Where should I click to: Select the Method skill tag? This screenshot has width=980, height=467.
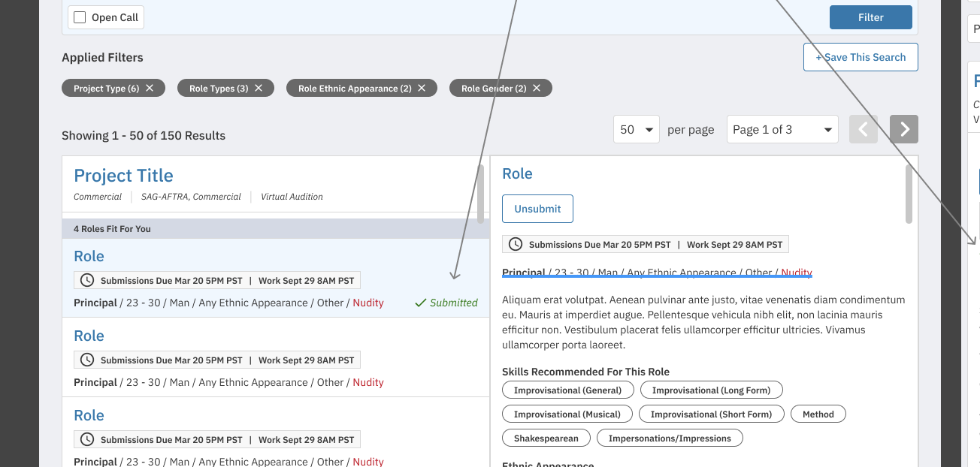818,414
